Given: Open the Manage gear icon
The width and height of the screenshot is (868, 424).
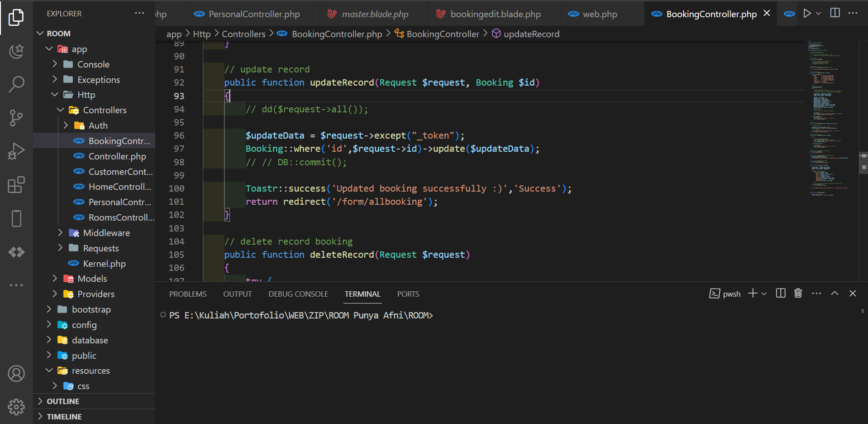Looking at the screenshot, I should (16, 407).
